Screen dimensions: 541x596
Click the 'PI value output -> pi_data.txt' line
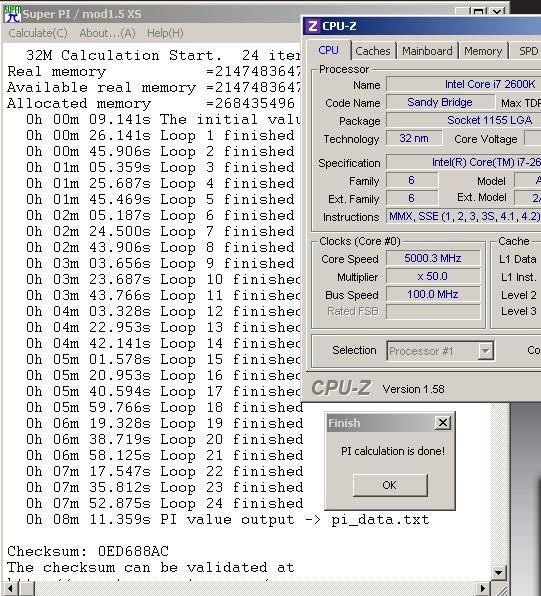(x=227, y=519)
